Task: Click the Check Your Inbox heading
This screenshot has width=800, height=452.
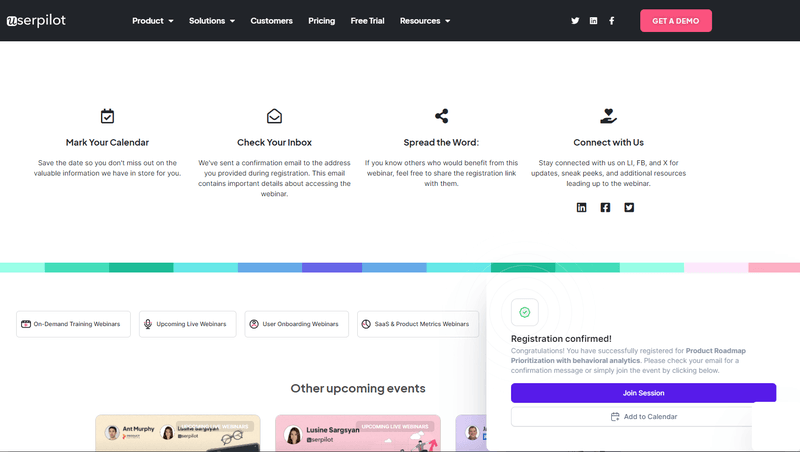Action: 274,142
